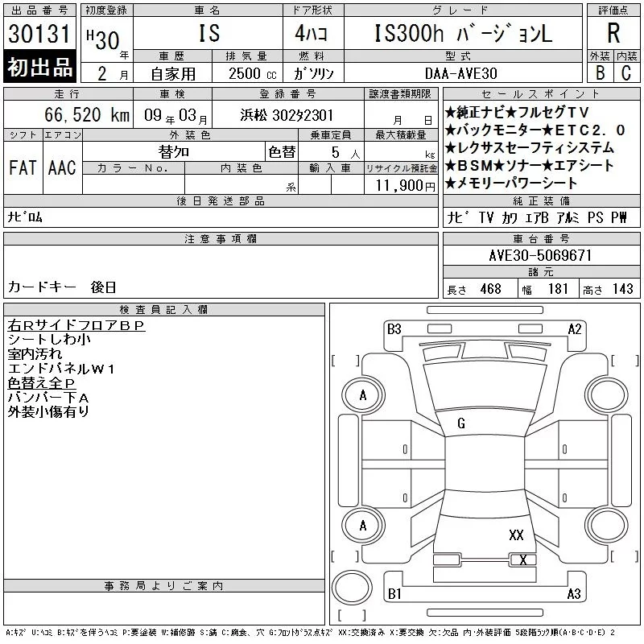Select the fuel type "ガソリン"
644x644 pixels.
[x=314, y=73]
